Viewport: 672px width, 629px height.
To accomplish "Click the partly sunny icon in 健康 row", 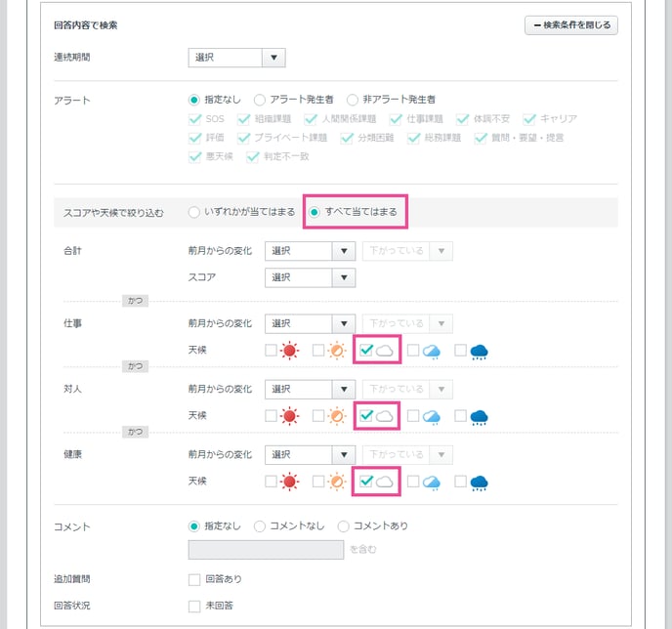I will coord(337,482).
